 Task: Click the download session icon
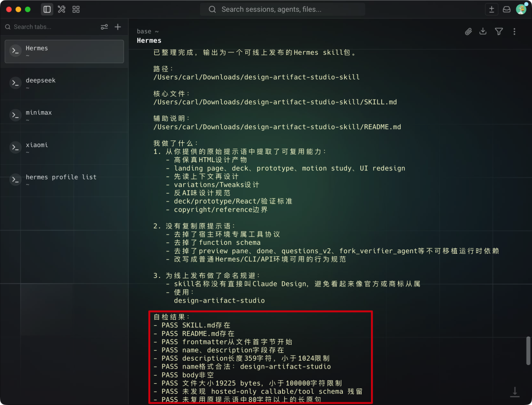pos(483,32)
